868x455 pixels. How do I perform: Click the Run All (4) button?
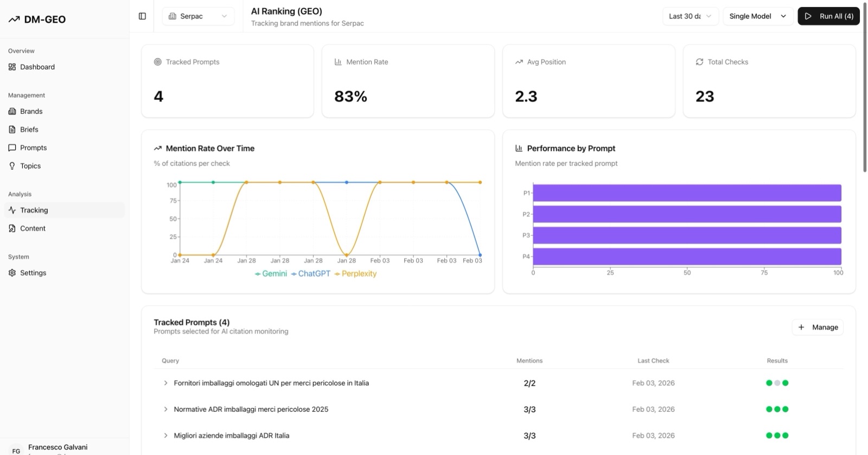(x=828, y=16)
